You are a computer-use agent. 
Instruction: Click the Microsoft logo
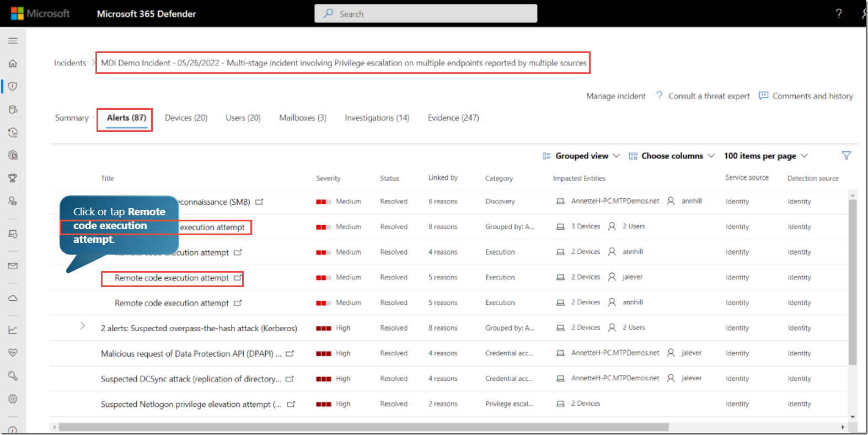tap(40, 13)
